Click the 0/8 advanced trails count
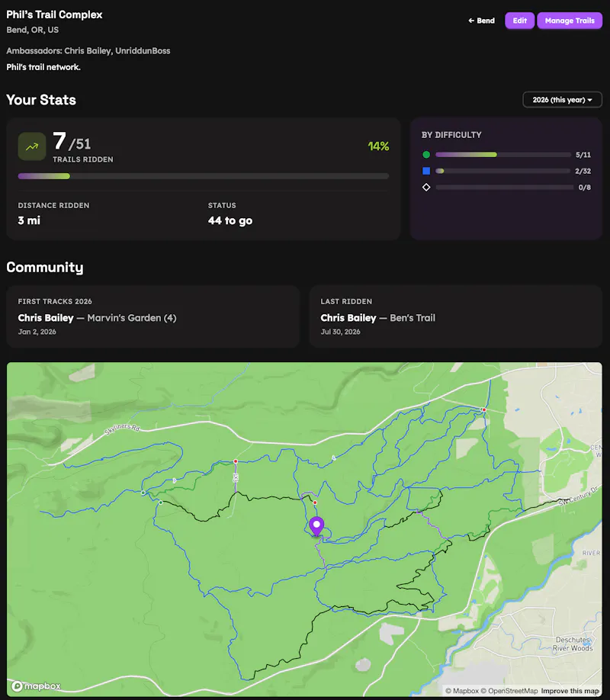This screenshot has height=700, width=610. [x=584, y=188]
